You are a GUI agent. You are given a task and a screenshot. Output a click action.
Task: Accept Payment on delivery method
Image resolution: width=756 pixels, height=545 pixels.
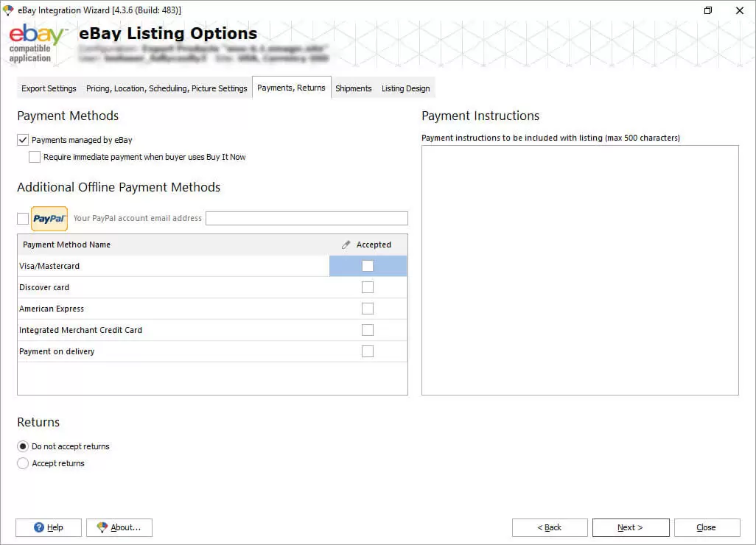pos(368,351)
